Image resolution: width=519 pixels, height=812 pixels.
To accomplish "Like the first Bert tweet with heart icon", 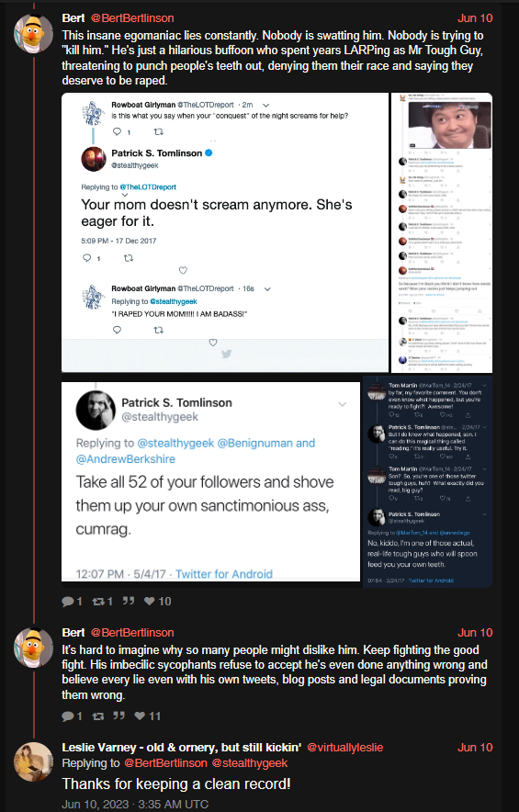I will coord(149,602).
